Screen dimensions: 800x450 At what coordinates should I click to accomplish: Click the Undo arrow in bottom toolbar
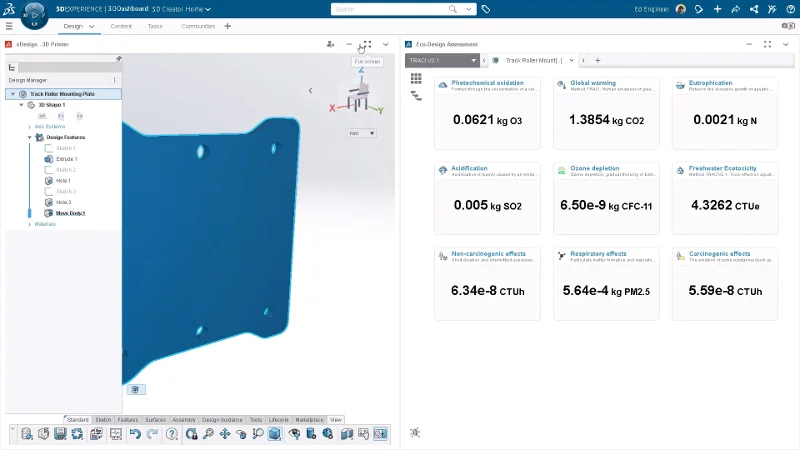[x=134, y=434]
